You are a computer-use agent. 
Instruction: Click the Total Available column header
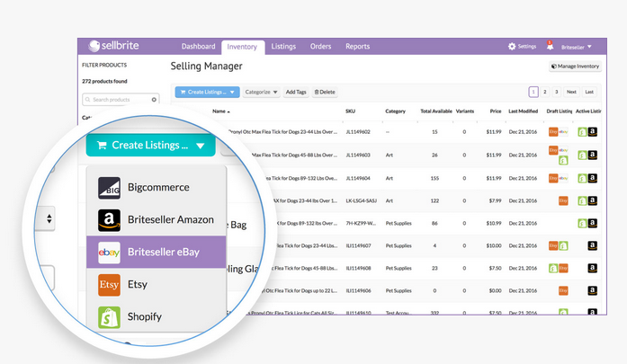tap(436, 111)
